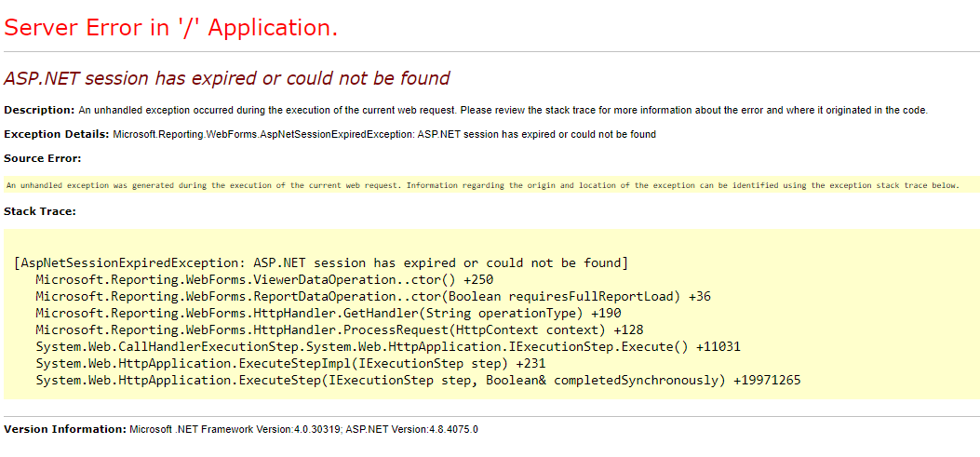
Task: Click the 'ExecuteStep(... completedSynchronously) +19971265' line
Action: [418, 381]
